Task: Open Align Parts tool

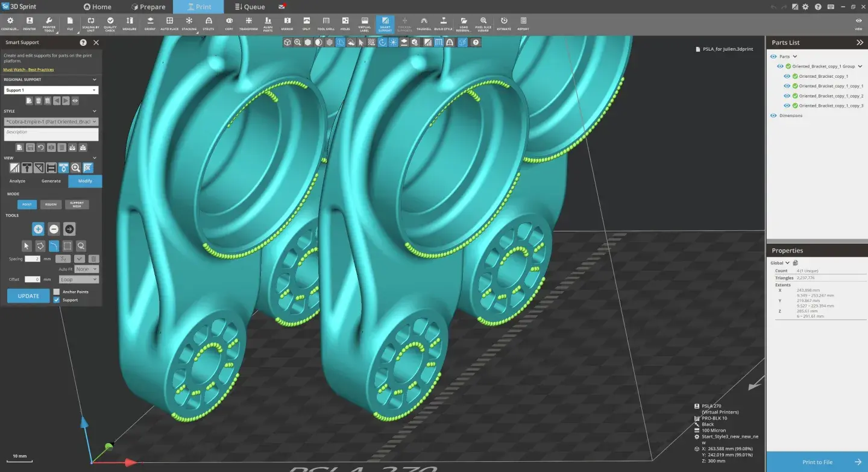Action: click(268, 24)
